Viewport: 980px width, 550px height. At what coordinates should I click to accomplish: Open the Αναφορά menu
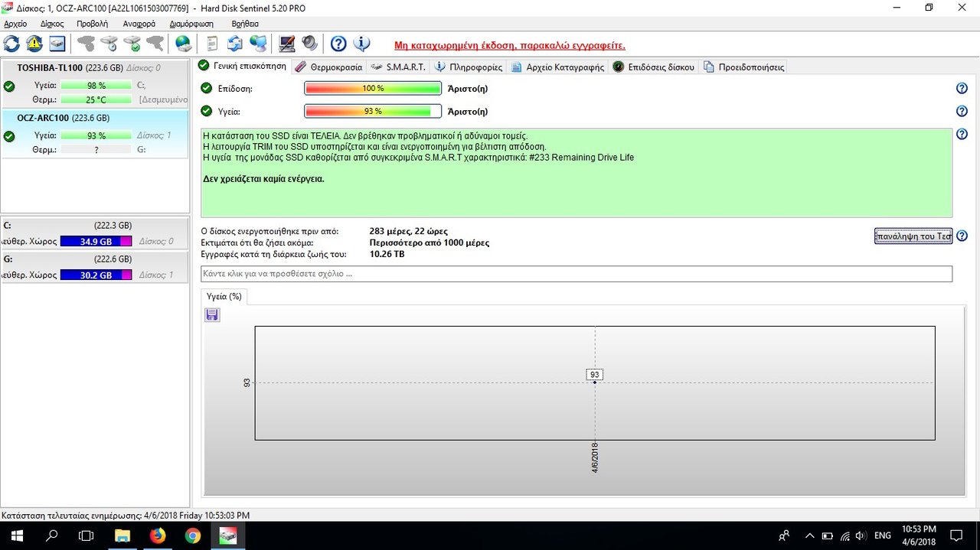pyautogui.click(x=139, y=24)
